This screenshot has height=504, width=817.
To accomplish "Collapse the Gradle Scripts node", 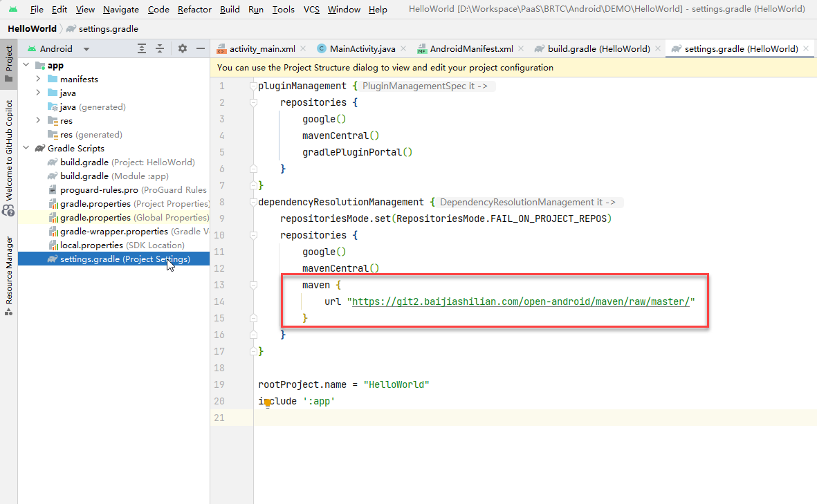I will (x=26, y=149).
